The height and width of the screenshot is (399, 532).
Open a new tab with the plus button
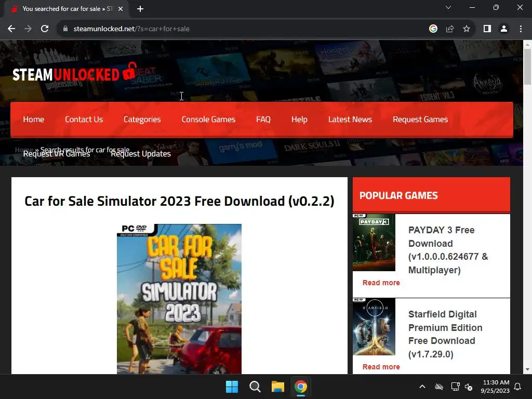click(x=140, y=9)
